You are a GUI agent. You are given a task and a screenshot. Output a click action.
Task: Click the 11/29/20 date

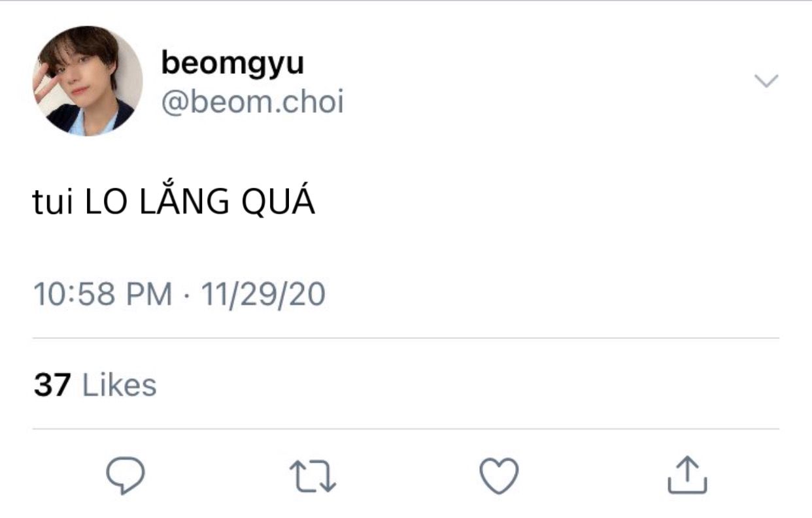pos(263,295)
